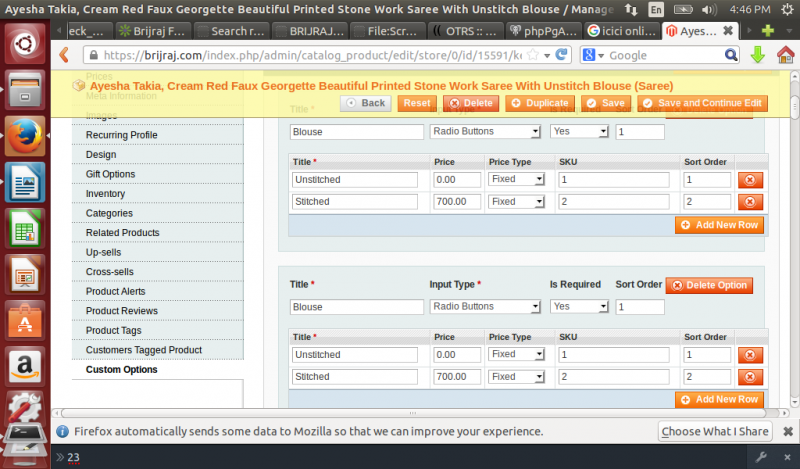Delete Stitched row in second Blouse option
This screenshot has width=800, height=469.
pos(750,377)
